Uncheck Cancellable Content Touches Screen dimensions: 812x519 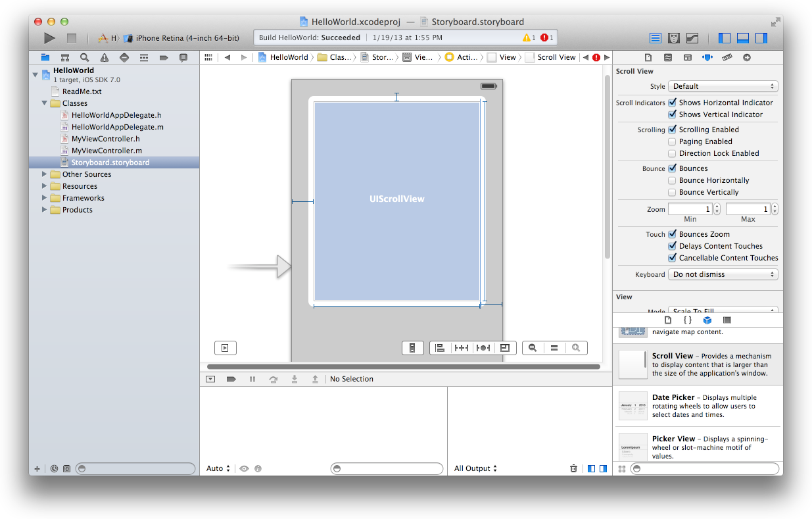tap(672, 258)
